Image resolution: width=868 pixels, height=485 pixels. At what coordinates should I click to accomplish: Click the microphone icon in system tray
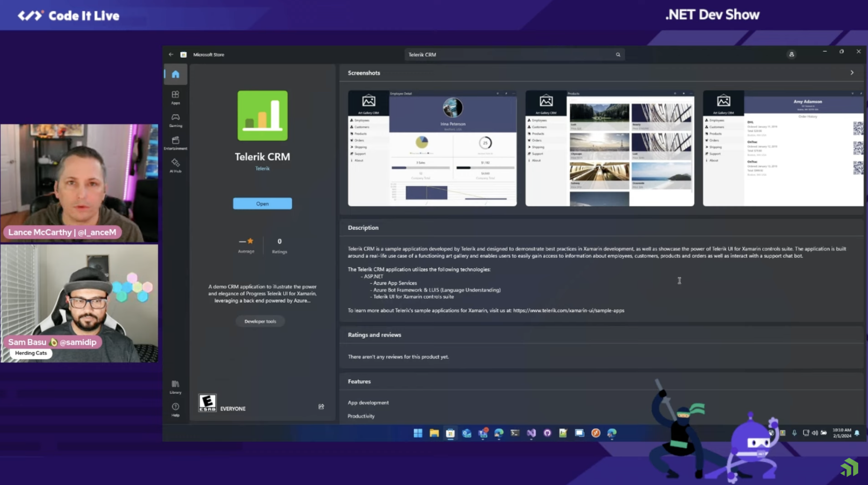[x=794, y=433]
